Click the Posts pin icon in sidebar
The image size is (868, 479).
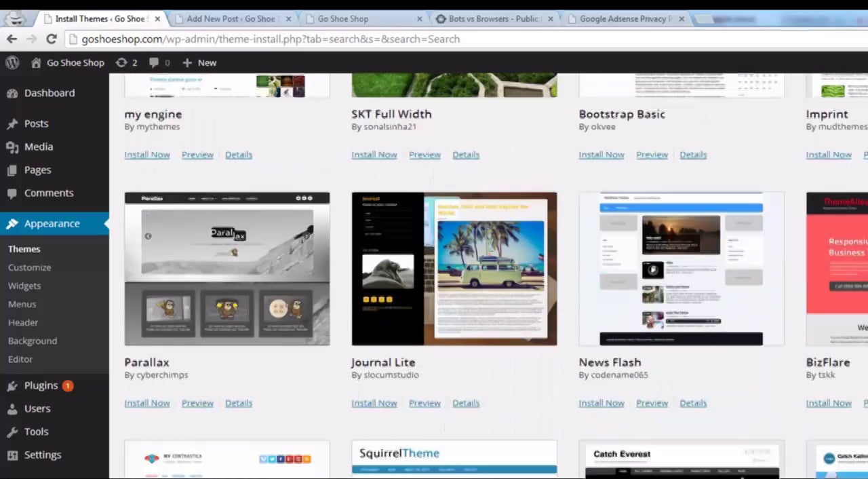pos(12,123)
